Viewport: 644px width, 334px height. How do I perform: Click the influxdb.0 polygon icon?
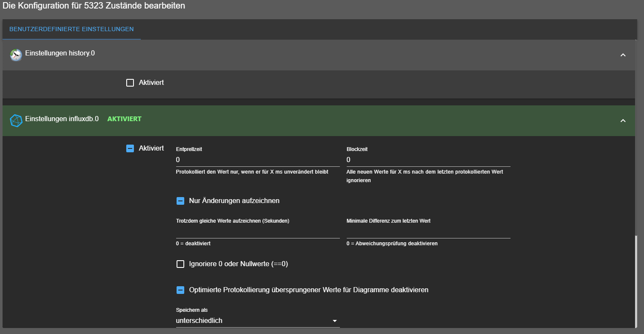click(16, 121)
